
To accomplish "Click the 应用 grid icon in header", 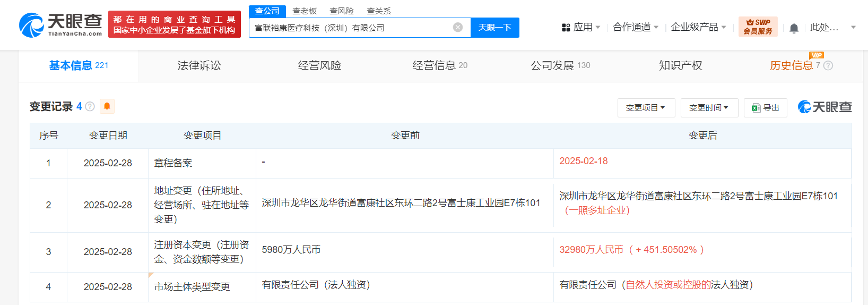I will (566, 27).
